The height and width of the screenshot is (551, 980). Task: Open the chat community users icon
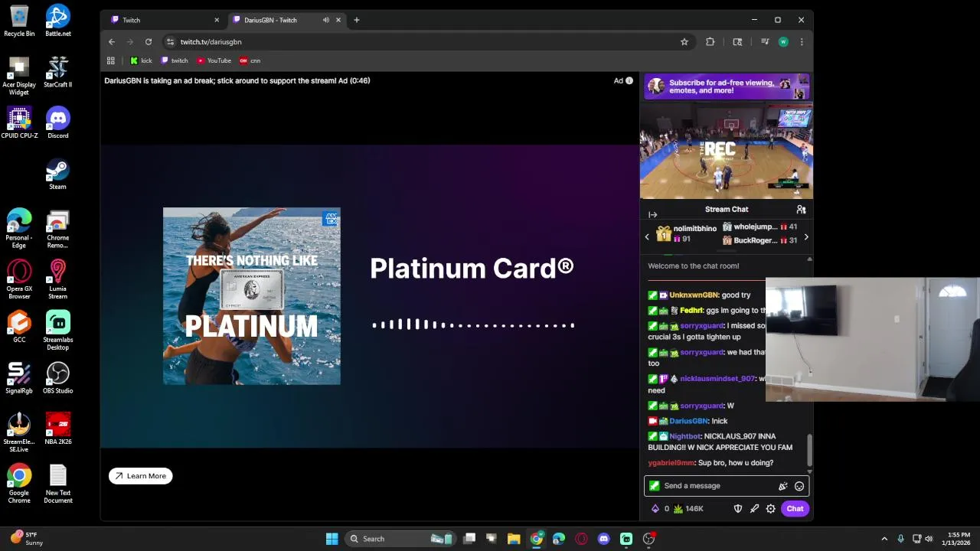point(801,209)
